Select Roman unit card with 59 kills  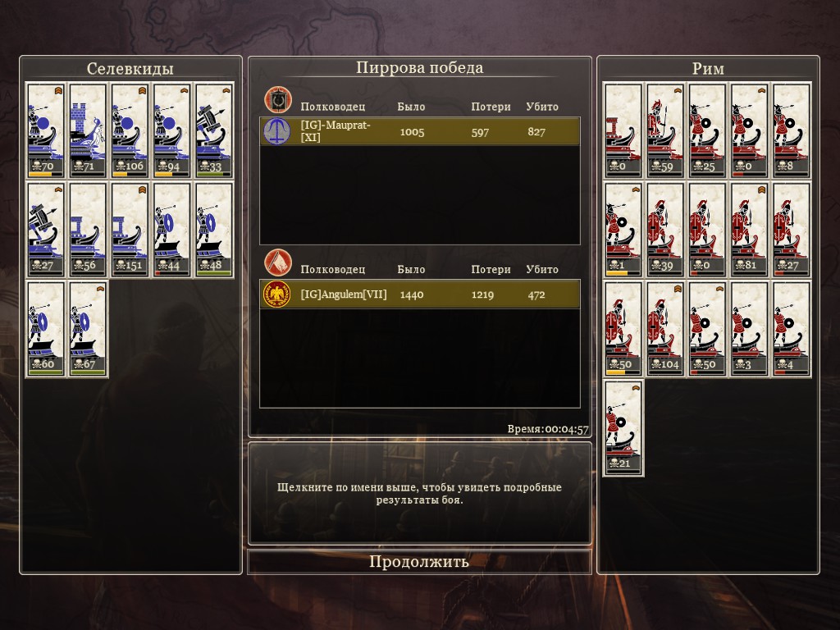click(664, 130)
